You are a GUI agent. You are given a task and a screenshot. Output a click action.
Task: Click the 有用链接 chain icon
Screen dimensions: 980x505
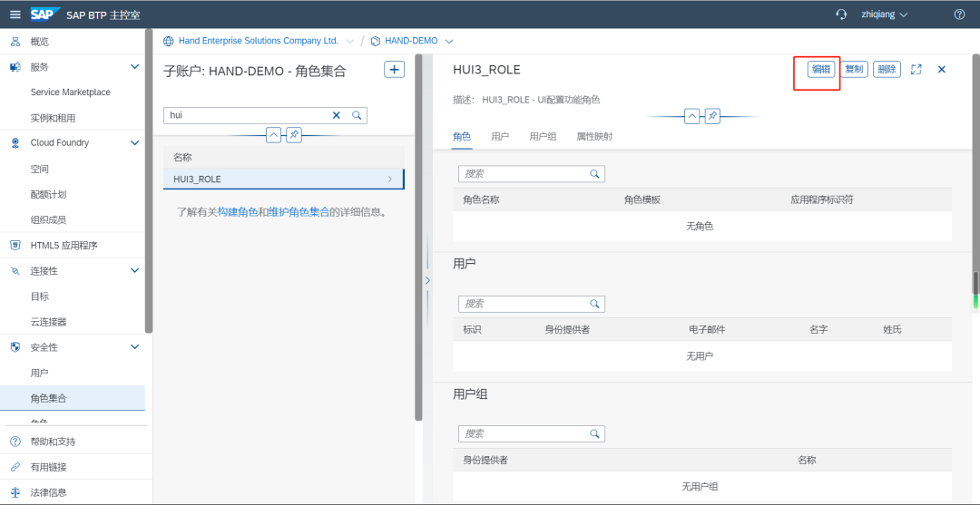pyautogui.click(x=15, y=467)
